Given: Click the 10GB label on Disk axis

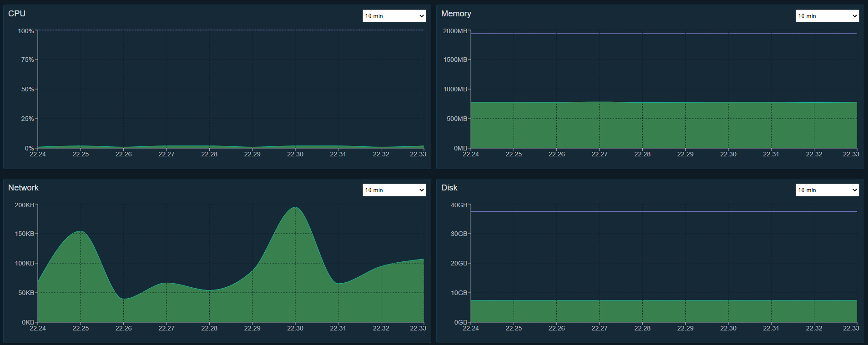Looking at the screenshot, I should click(459, 293).
